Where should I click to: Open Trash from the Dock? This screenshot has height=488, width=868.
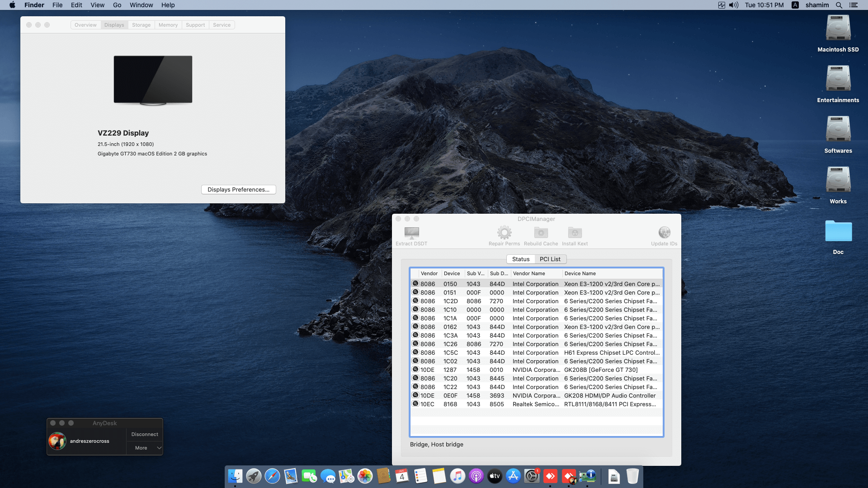point(632,476)
